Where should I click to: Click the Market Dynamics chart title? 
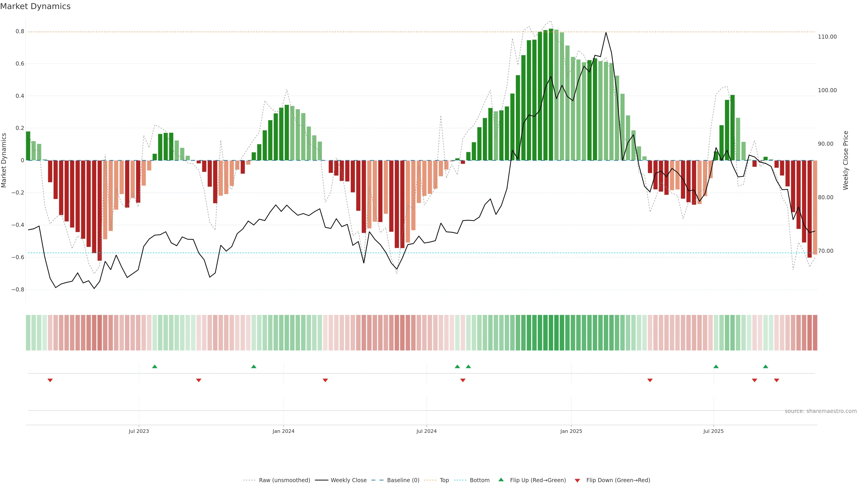35,6
